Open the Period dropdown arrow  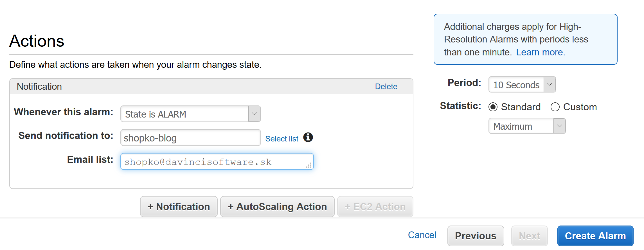pyautogui.click(x=550, y=84)
